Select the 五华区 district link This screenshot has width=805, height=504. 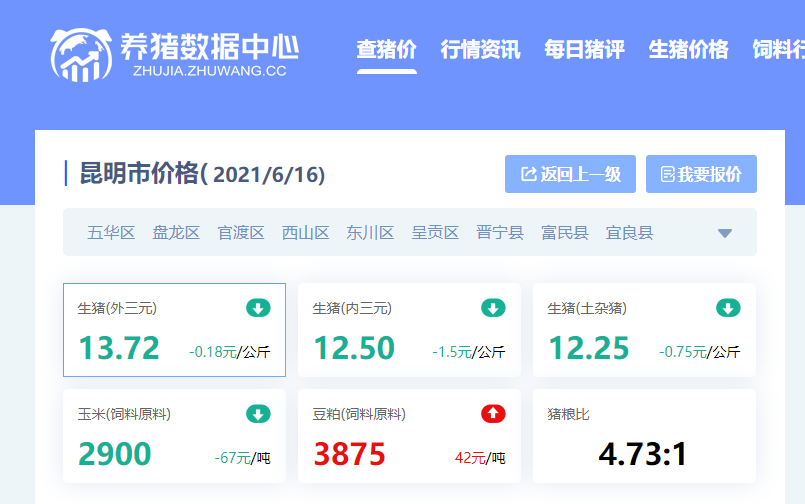point(111,233)
